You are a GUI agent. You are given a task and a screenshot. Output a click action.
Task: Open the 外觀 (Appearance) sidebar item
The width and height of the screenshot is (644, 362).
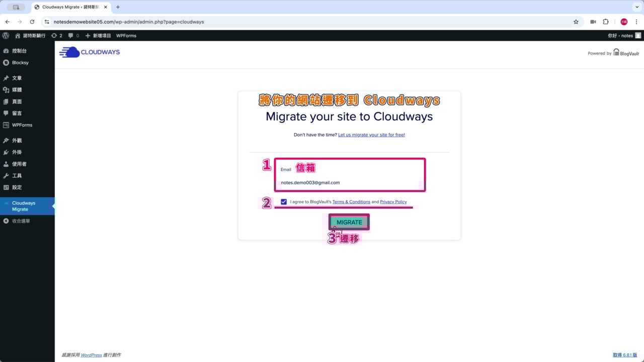(x=17, y=140)
